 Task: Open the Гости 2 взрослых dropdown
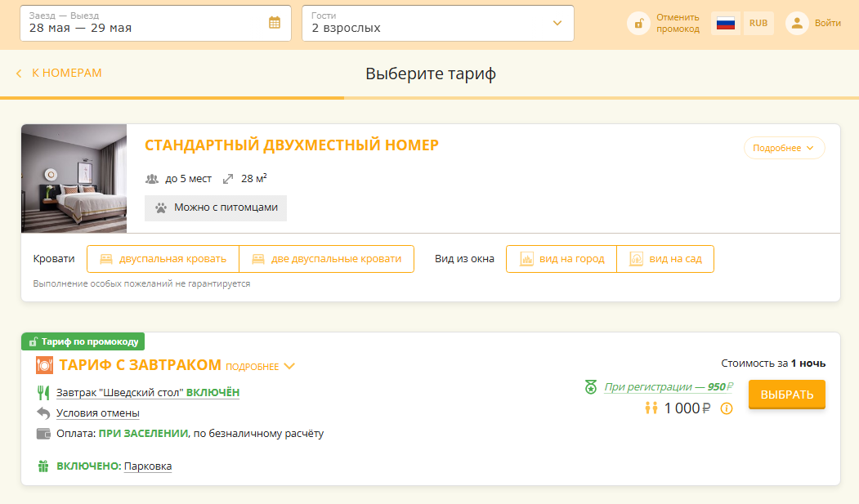(x=438, y=23)
